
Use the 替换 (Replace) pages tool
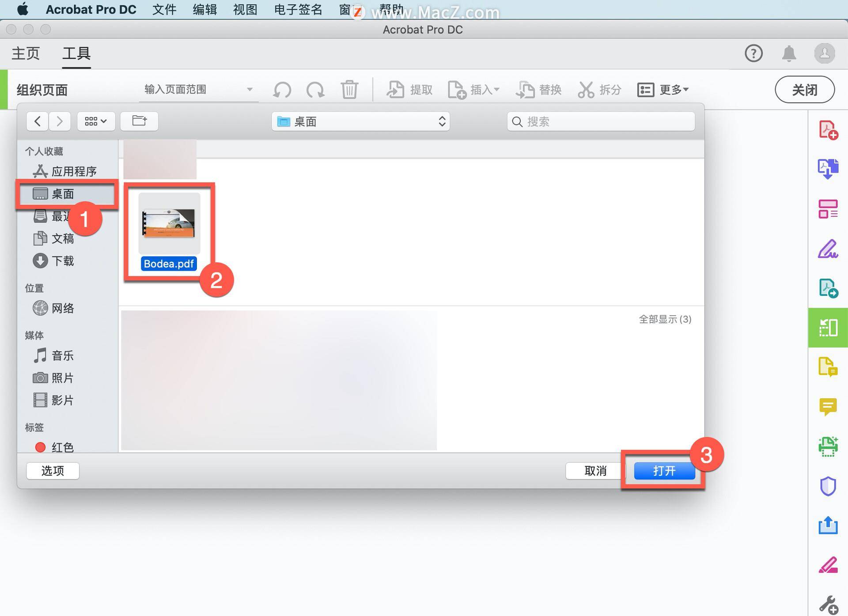[x=540, y=90]
